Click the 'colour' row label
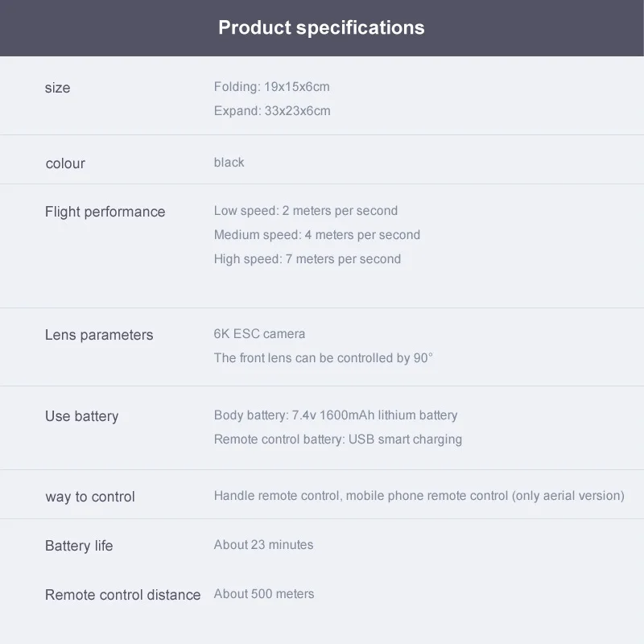Image resolution: width=644 pixels, height=644 pixels. tap(65, 163)
